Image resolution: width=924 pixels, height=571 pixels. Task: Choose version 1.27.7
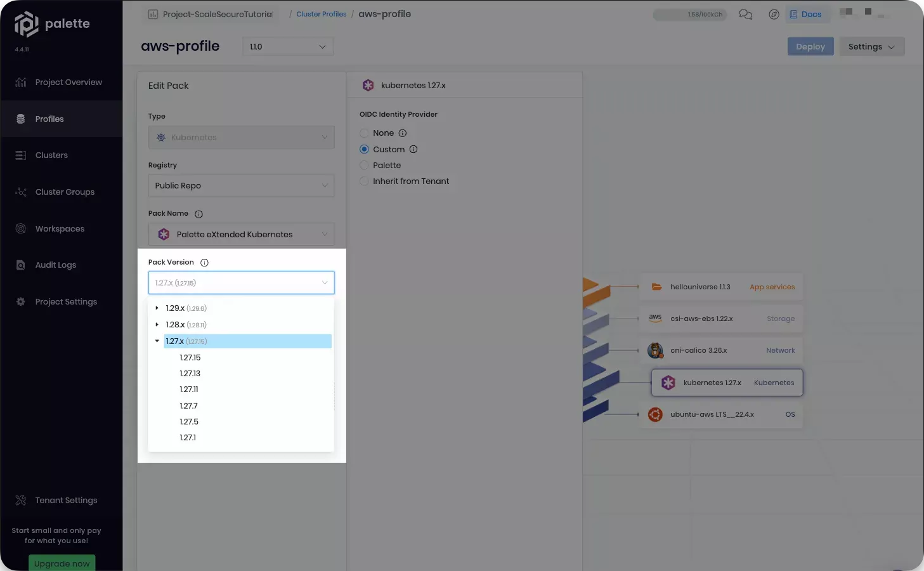189,406
